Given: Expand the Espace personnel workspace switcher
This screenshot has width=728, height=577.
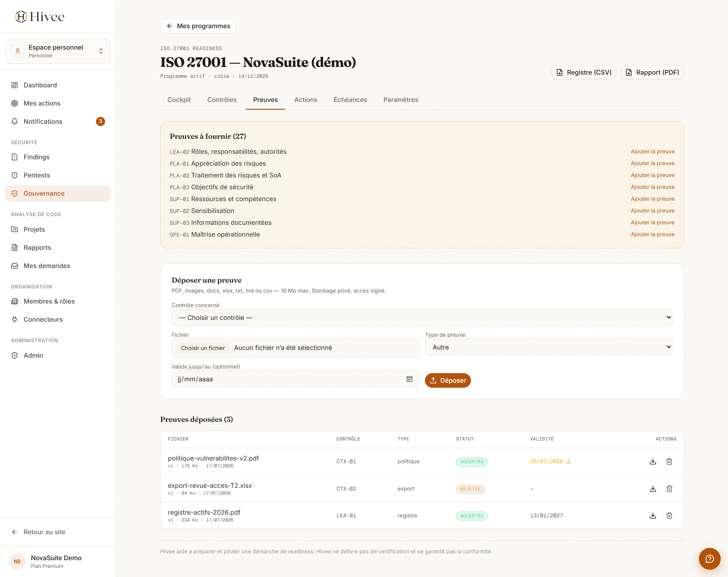Looking at the screenshot, I should [58, 51].
